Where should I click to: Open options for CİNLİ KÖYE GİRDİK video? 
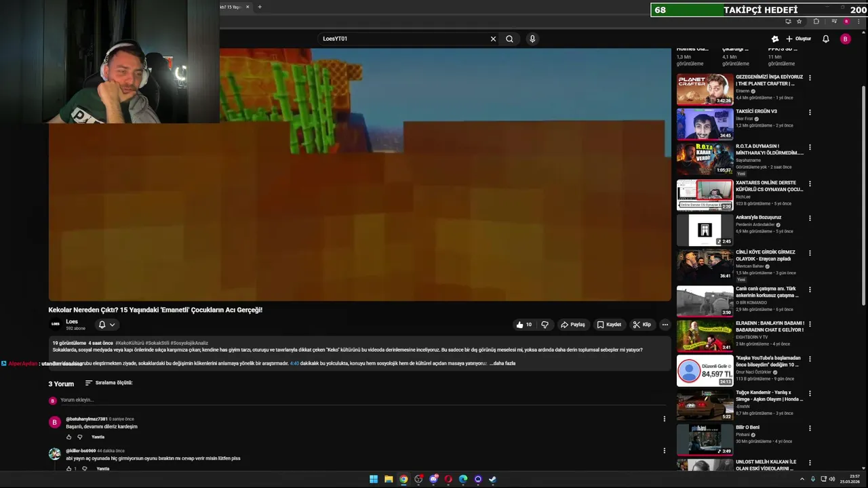click(x=810, y=253)
